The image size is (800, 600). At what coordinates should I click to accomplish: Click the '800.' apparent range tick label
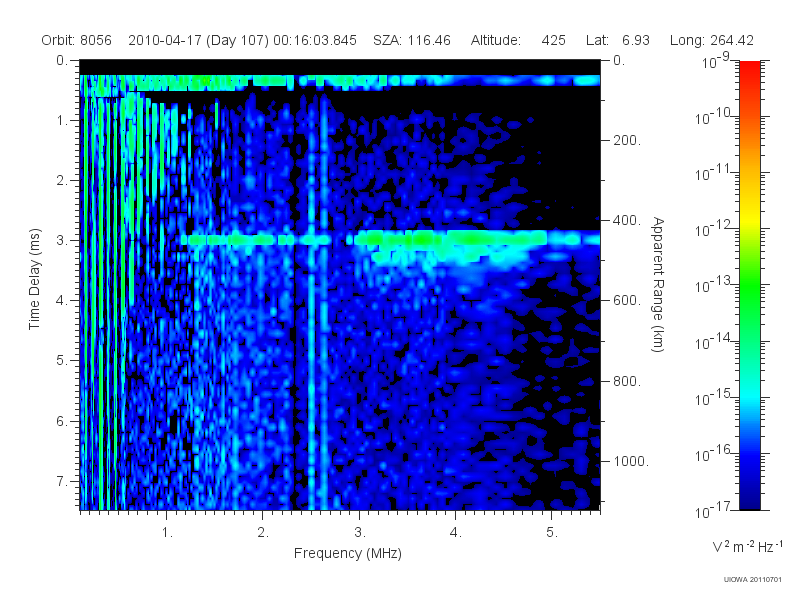[x=627, y=381]
